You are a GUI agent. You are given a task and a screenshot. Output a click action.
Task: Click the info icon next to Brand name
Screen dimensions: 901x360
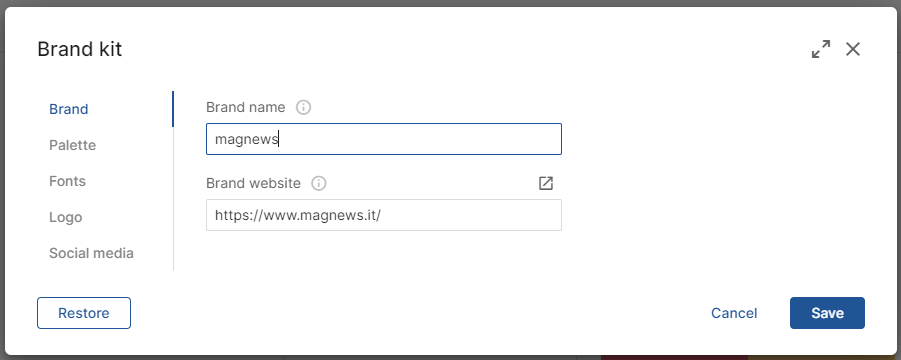pyautogui.click(x=303, y=107)
